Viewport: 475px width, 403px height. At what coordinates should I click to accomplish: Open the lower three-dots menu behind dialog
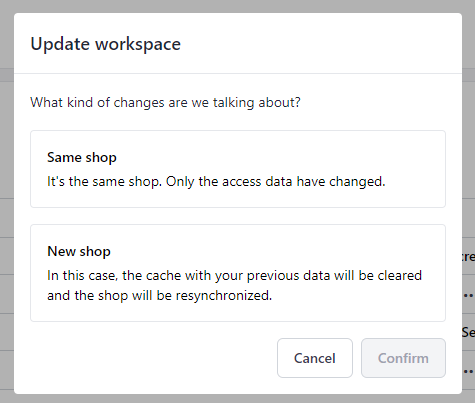pos(468,371)
